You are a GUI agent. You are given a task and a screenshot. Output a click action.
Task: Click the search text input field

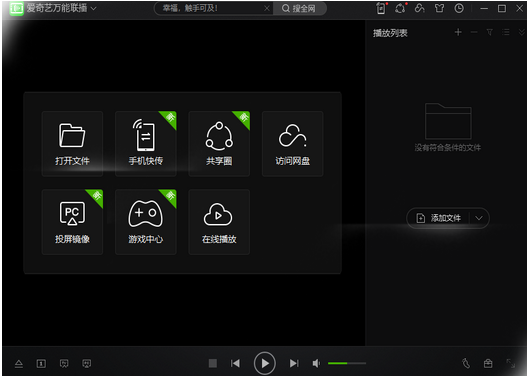[x=212, y=8]
